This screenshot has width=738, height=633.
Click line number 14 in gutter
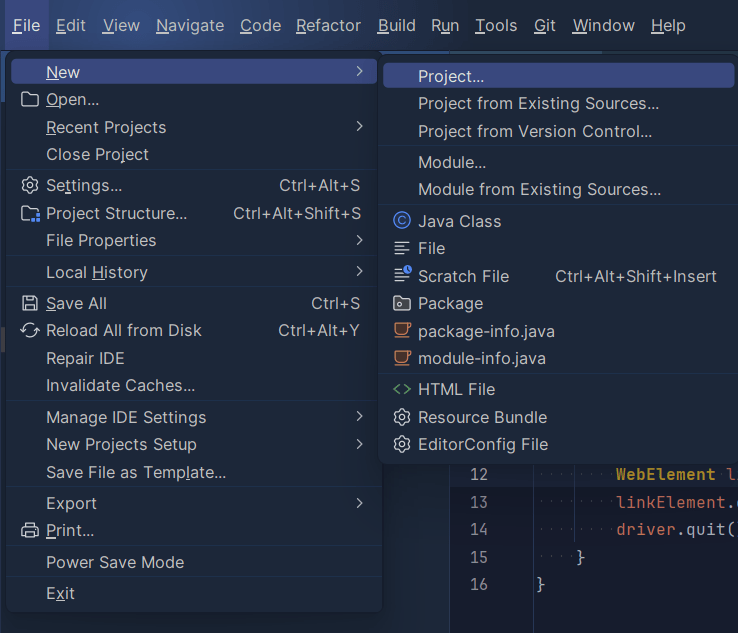pos(479,529)
